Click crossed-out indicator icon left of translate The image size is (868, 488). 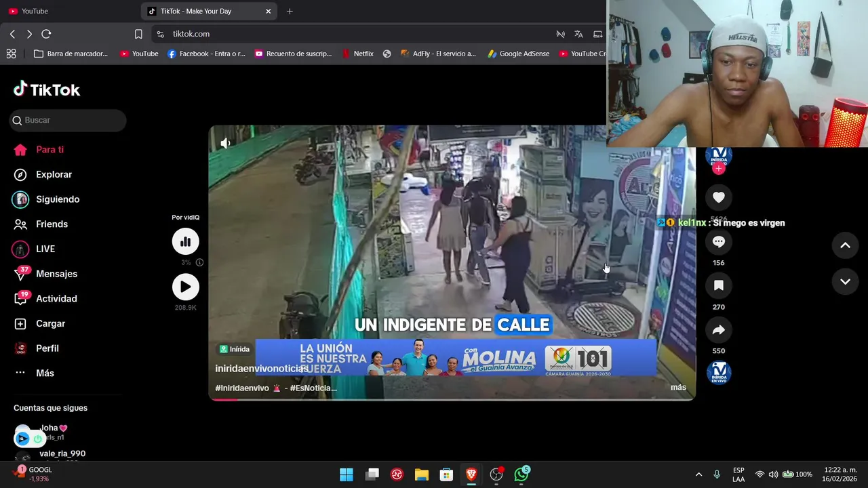(560, 34)
